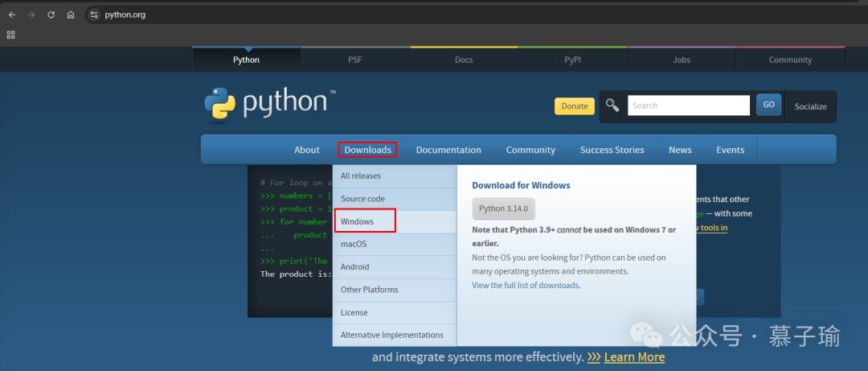The width and height of the screenshot is (868, 371).
Task: Open site info icon in address bar
Action: coord(94,15)
